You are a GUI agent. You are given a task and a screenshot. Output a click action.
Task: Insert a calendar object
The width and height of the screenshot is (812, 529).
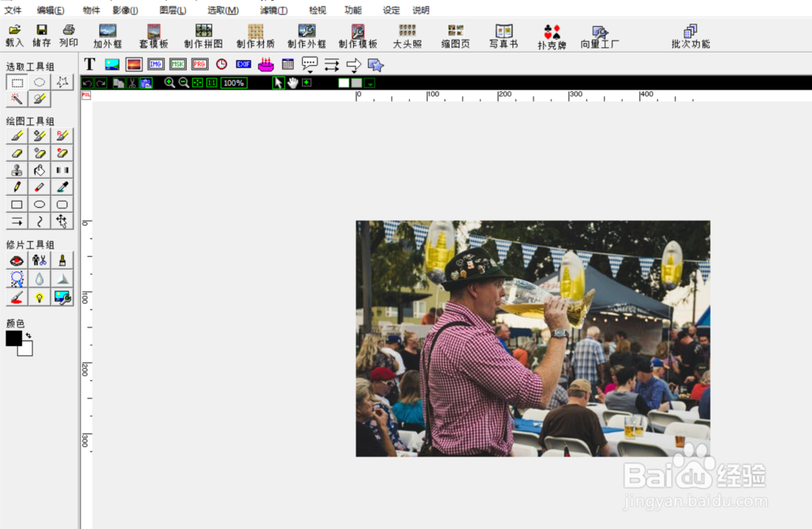288,64
